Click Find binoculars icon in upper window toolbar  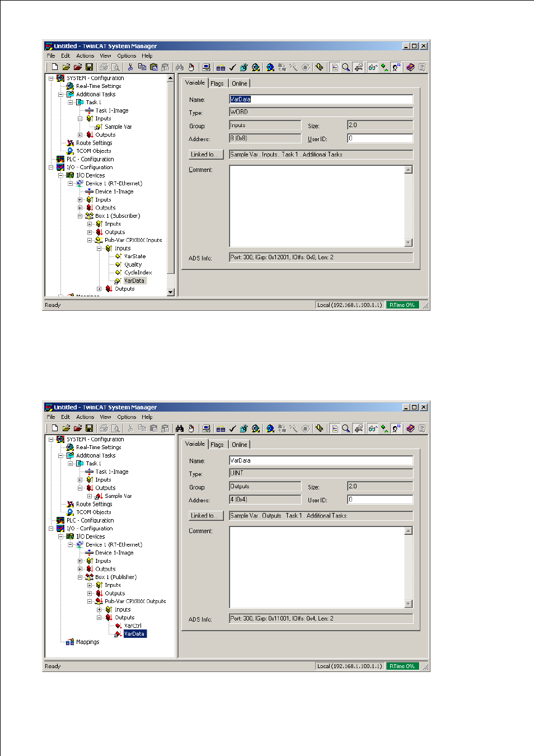coord(180,67)
